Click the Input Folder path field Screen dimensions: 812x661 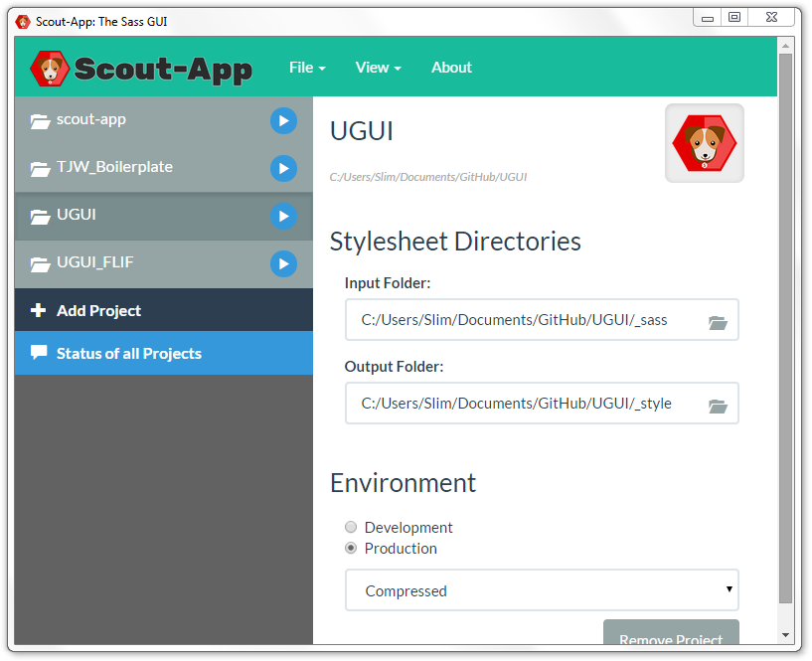coord(542,320)
